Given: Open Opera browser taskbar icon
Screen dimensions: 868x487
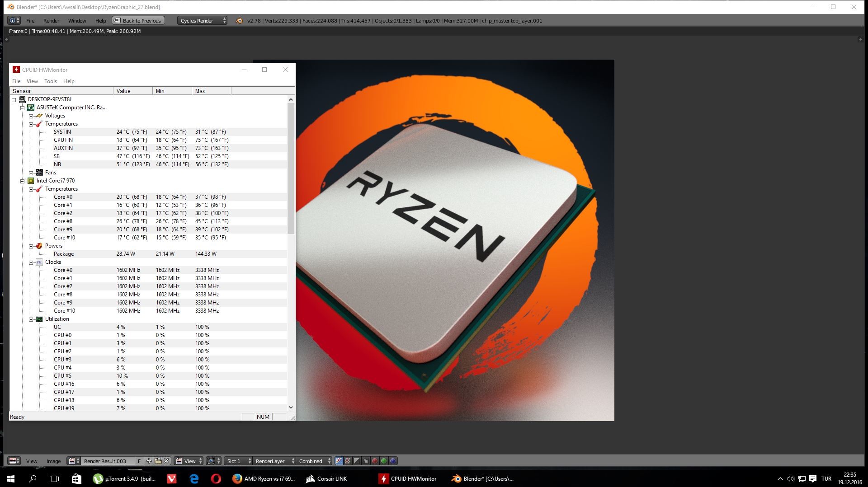Looking at the screenshot, I should pyautogui.click(x=216, y=478).
